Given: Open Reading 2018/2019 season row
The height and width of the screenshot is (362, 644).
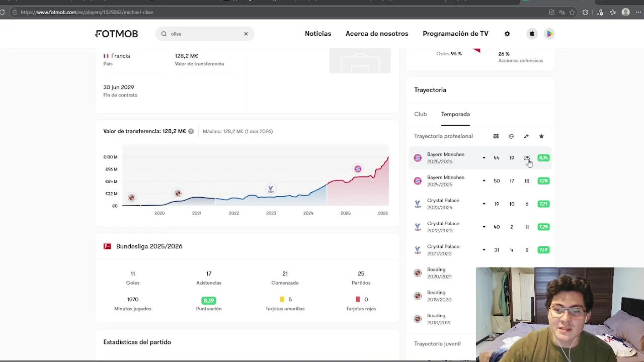Looking at the screenshot, I should (442, 319).
